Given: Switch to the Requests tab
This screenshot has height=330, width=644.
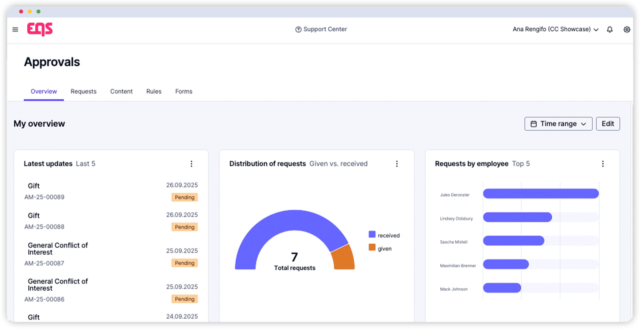Looking at the screenshot, I should coord(83,91).
